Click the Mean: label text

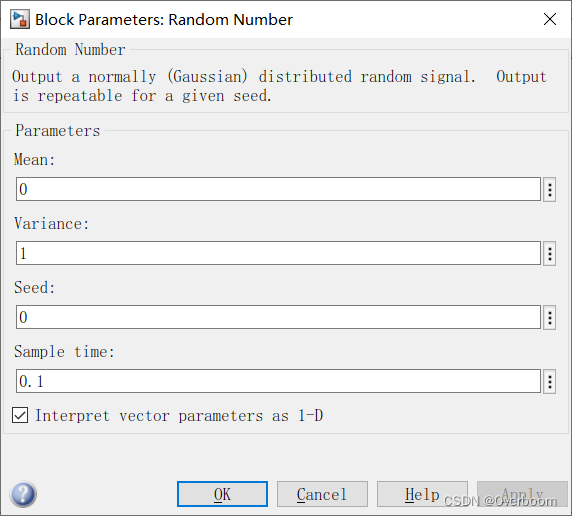[x=35, y=160]
